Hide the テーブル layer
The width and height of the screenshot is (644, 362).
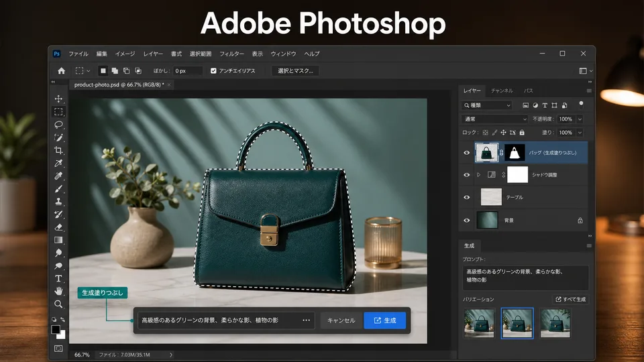467,197
